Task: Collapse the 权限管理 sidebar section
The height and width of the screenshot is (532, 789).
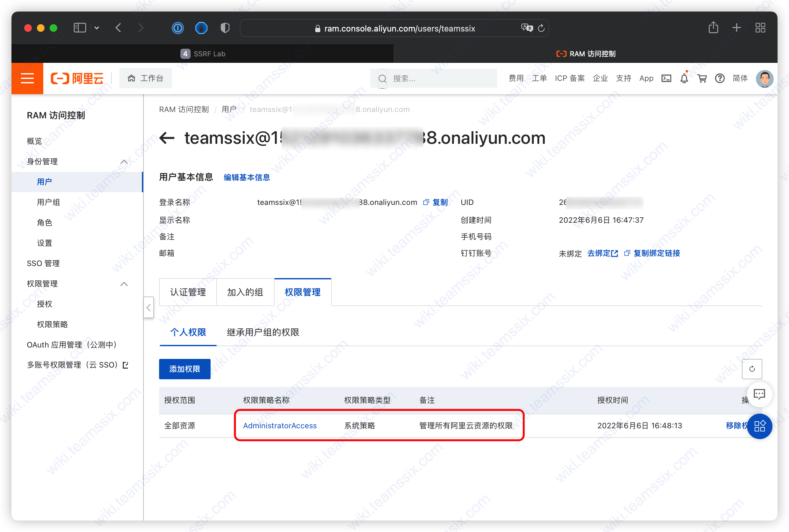Action: click(124, 283)
